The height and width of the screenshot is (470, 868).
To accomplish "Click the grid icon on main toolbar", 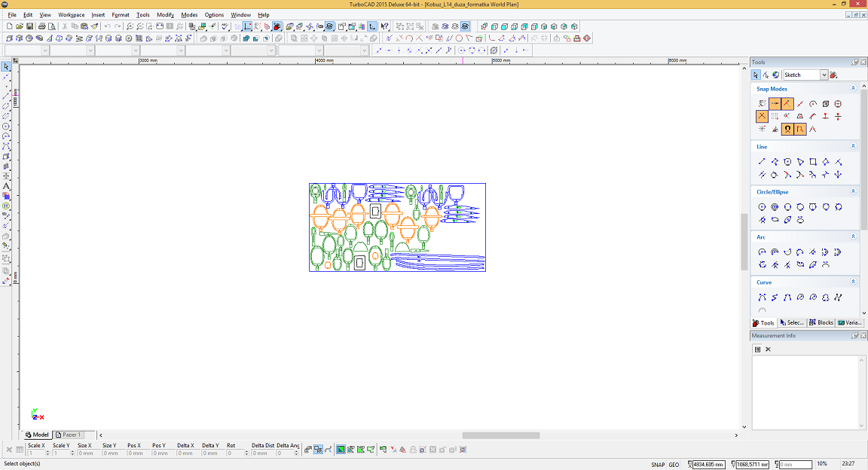I will pyautogui.click(x=237, y=26).
